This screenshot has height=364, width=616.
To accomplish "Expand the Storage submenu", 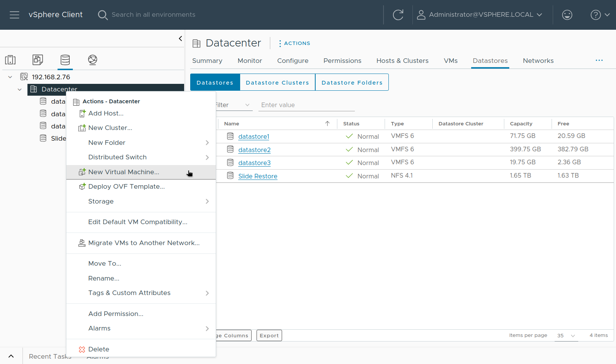I will coord(207,201).
